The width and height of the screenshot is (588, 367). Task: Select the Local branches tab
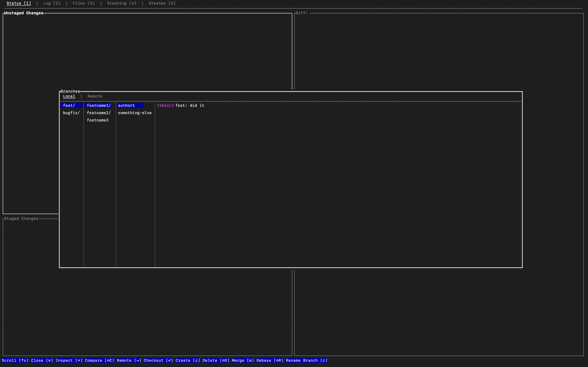(x=69, y=96)
